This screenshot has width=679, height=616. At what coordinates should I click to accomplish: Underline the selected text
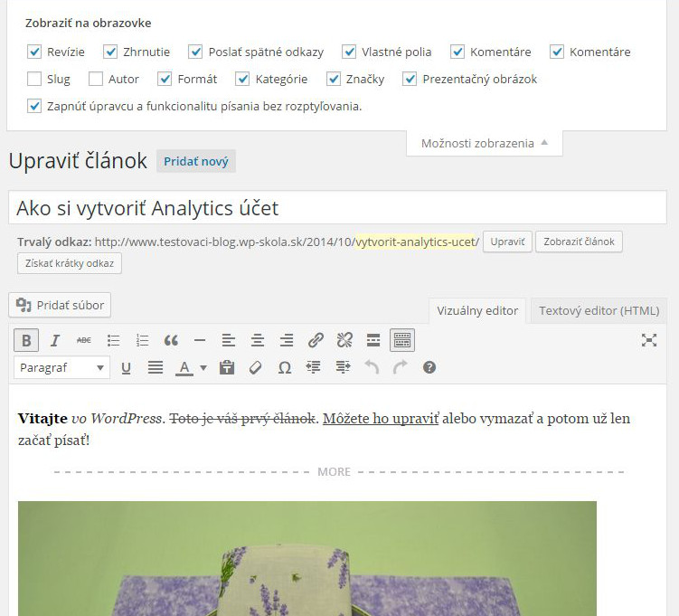point(126,368)
